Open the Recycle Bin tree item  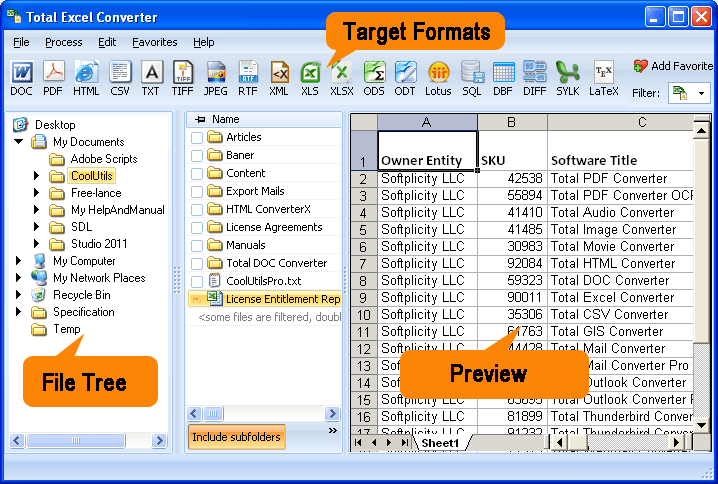click(x=82, y=295)
